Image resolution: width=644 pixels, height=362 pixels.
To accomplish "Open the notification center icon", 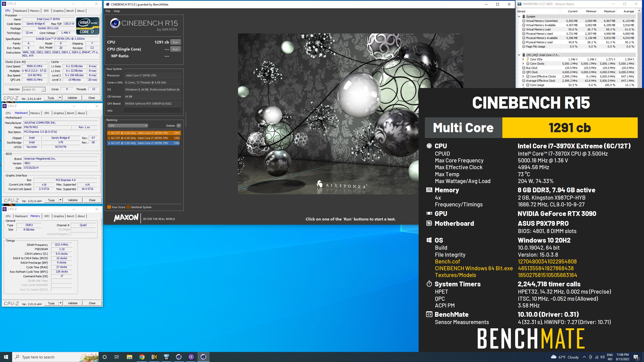I will (x=636, y=357).
